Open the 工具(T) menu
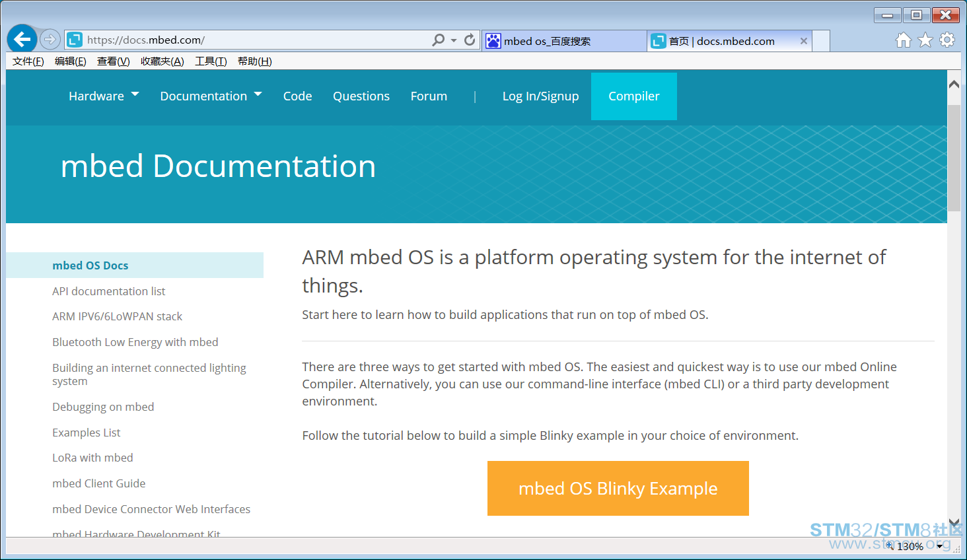The height and width of the screenshot is (560, 967). click(x=211, y=61)
